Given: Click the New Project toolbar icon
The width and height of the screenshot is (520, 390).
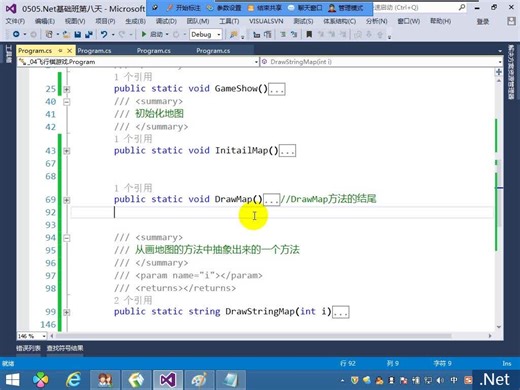Looking at the screenshot, I should tap(49, 34).
